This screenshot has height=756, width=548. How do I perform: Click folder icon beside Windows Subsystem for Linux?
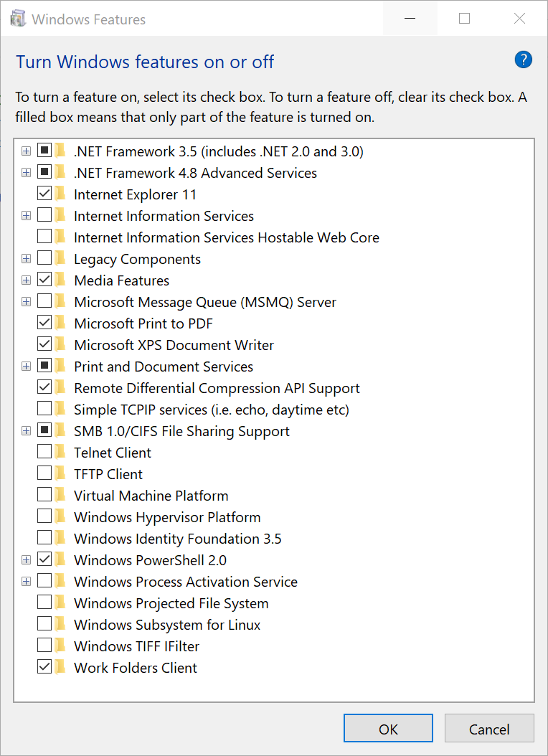[x=61, y=625]
